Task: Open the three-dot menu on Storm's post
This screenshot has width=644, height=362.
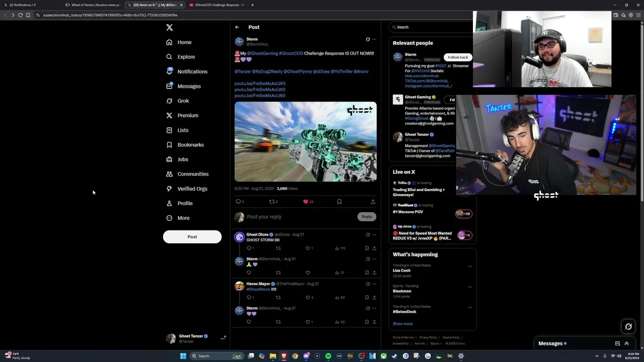Action: click(374, 39)
